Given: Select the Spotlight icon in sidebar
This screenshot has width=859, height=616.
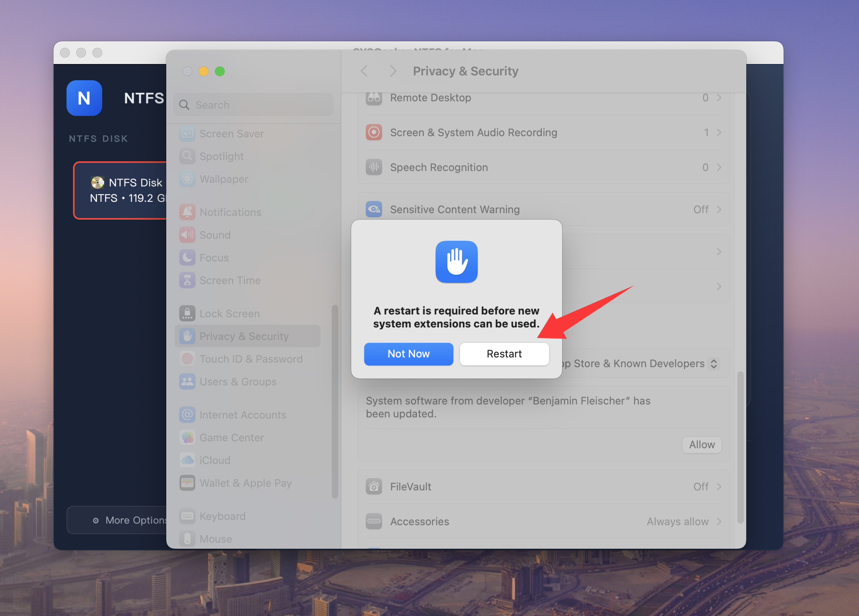Looking at the screenshot, I should tap(187, 156).
